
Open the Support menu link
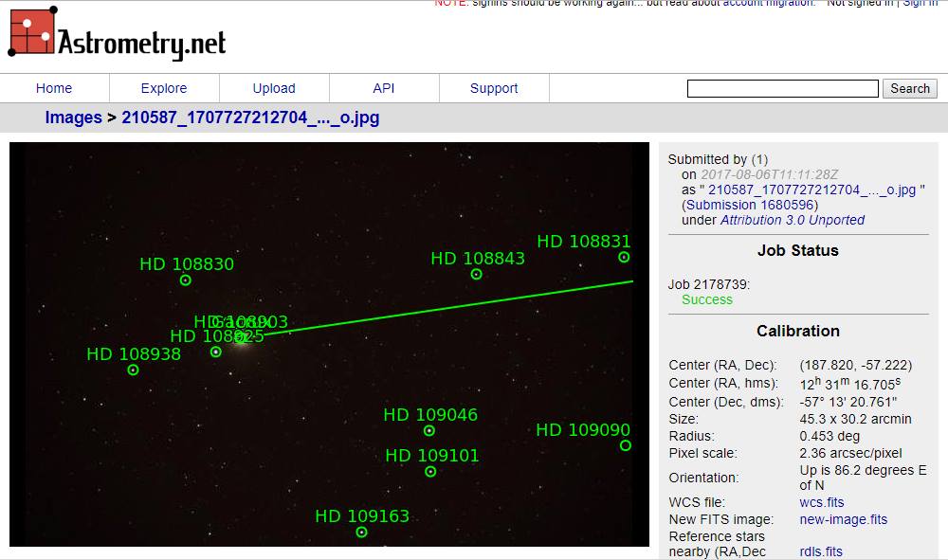click(494, 88)
